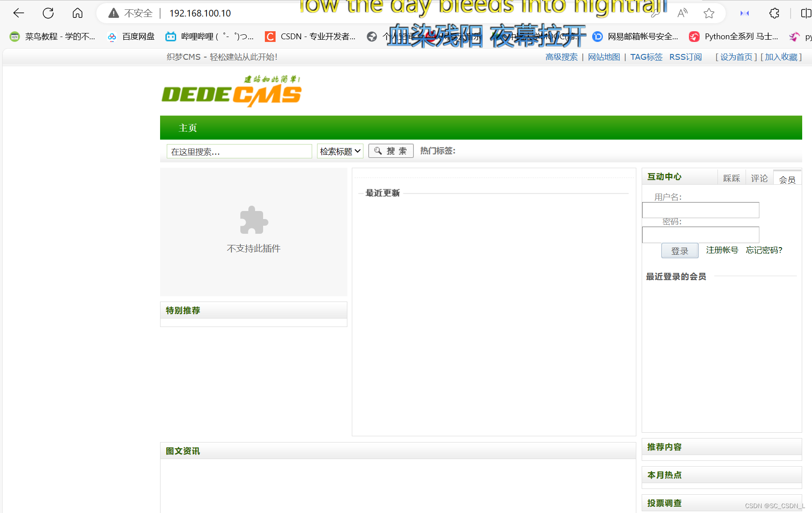Open the 网易邮箱帐号安全 bookmark
Screen dimensions: 812x513
pyautogui.click(x=635, y=37)
